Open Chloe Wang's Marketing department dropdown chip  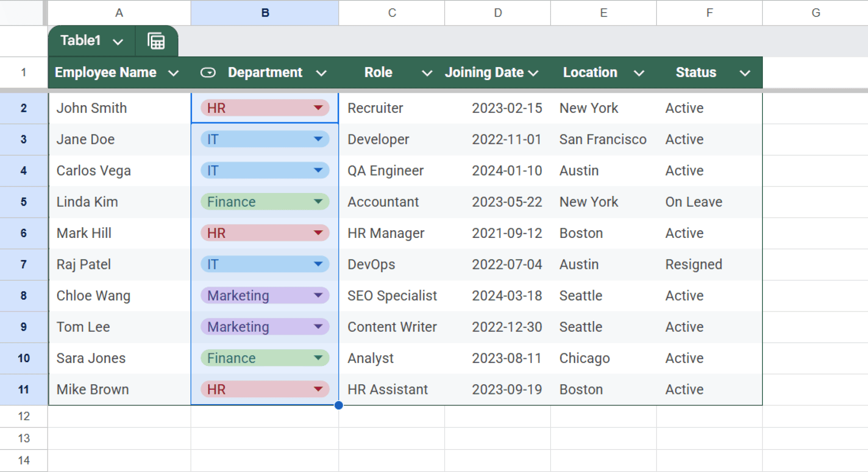click(318, 295)
